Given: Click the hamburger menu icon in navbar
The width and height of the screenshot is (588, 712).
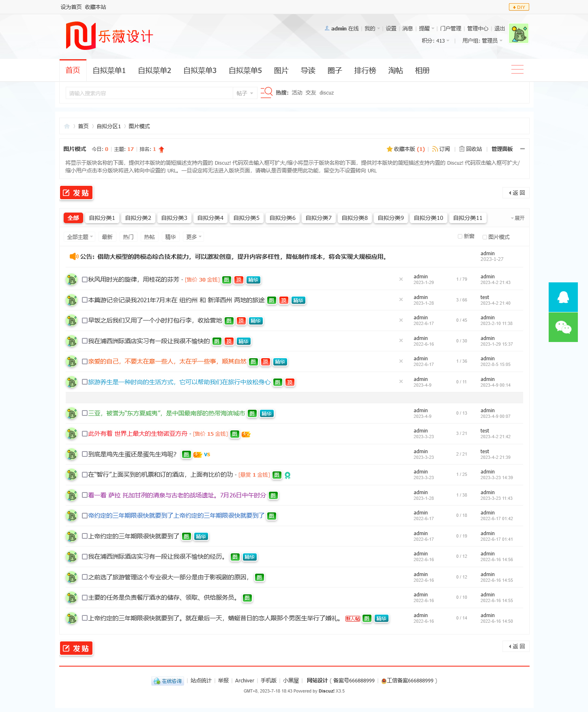Looking at the screenshot, I should pyautogui.click(x=517, y=70).
